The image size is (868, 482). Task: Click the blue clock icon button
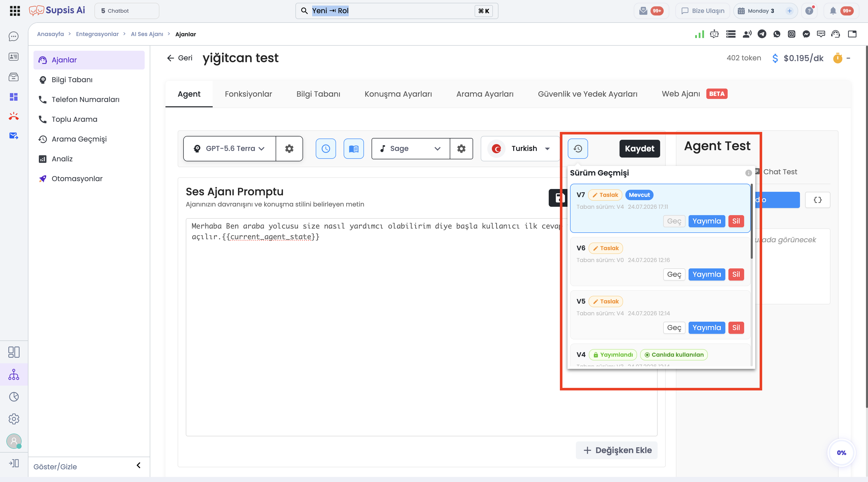click(326, 149)
